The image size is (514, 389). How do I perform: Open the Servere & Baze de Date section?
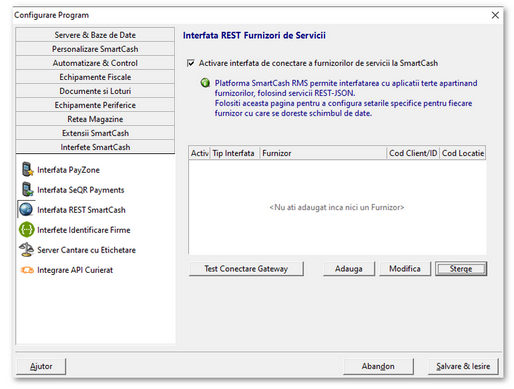pos(95,35)
